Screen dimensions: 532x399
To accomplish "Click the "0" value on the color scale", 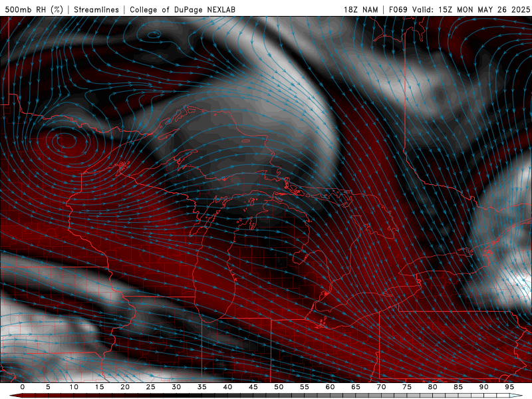I will coord(23,387).
